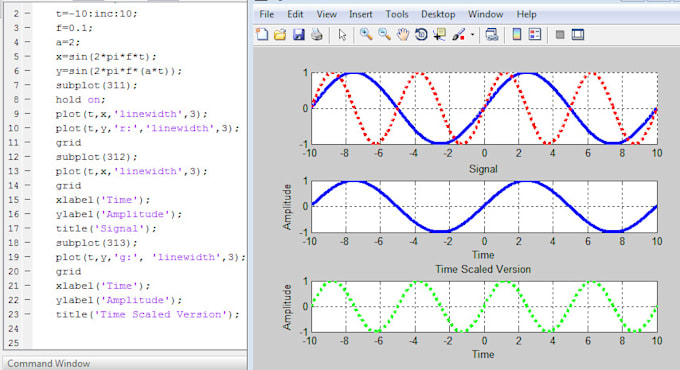The image size is (680, 370).
Task: Open the Window menu
Action: coord(485,14)
